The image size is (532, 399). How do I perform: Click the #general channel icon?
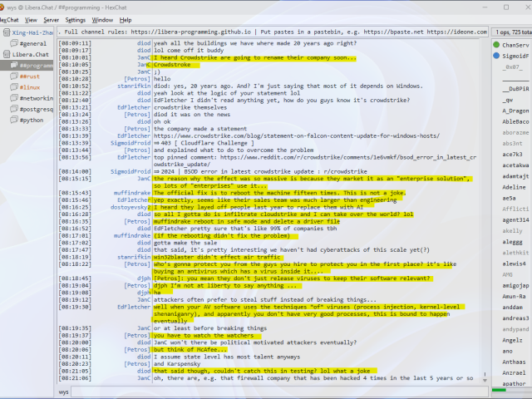(x=14, y=42)
